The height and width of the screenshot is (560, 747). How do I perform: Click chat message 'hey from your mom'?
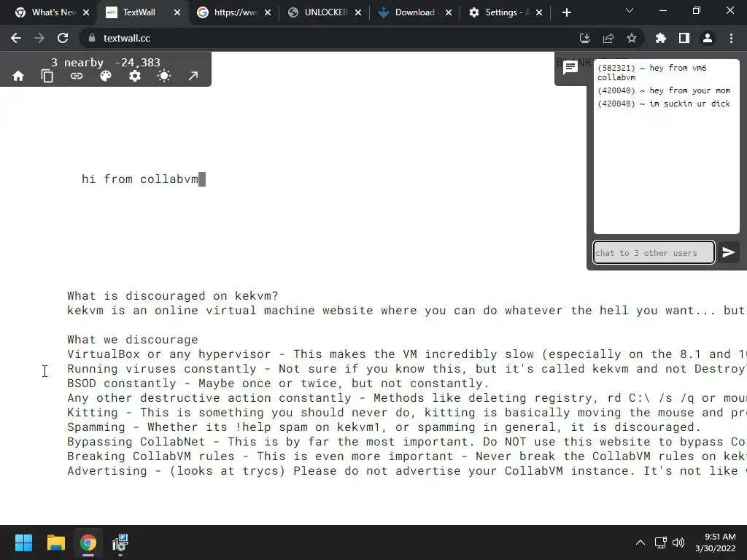tap(664, 90)
